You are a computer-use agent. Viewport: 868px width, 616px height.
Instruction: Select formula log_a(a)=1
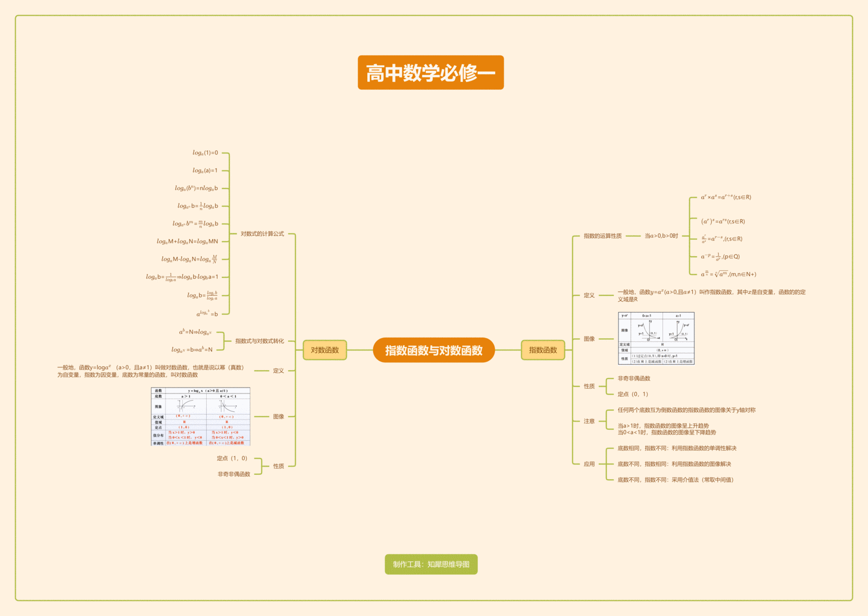tap(205, 170)
